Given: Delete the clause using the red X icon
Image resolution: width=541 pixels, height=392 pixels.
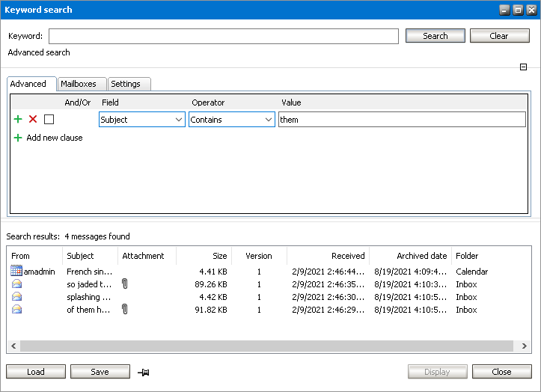Looking at the screenshot, I should click(x=33, y=119).
